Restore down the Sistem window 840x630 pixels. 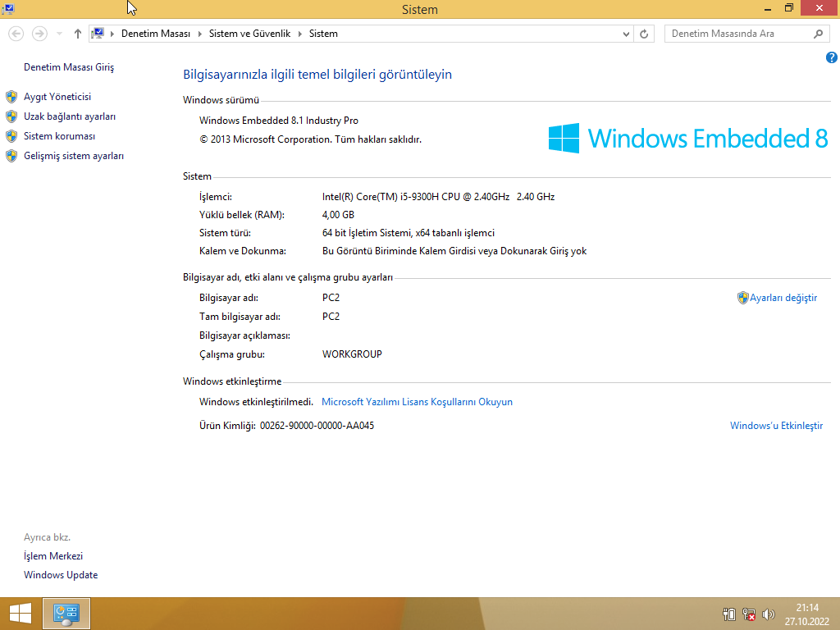pos(788,8)
